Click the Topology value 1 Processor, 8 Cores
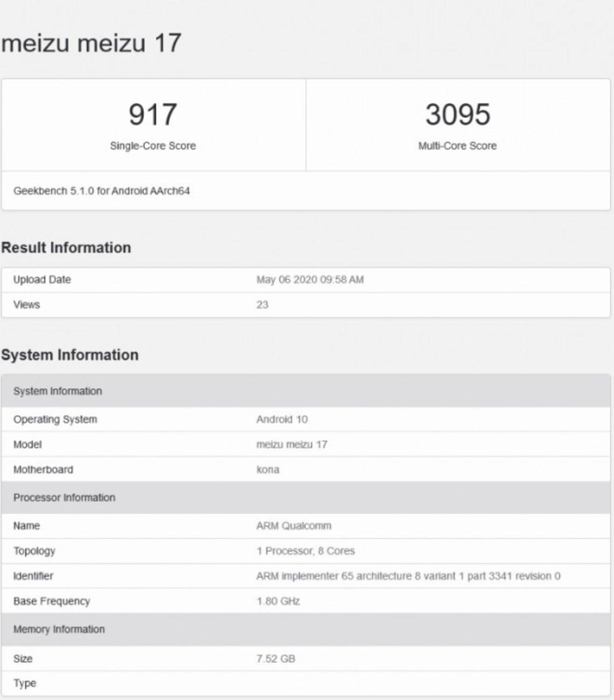 tap(306, 551)
